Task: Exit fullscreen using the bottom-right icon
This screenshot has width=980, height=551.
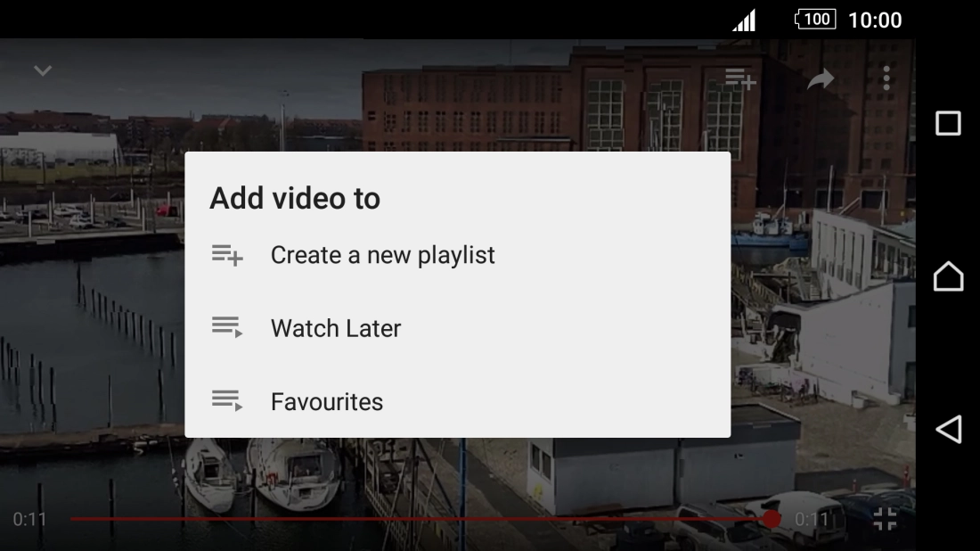Action: pyautogui.click(x=884, y=519)
